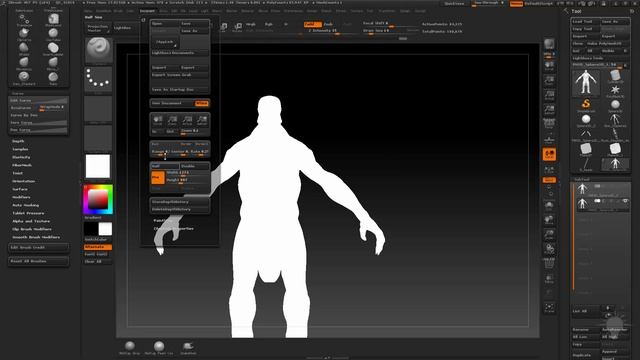The image size is (640, 360).
Task: Toggle Local symmetry button on right shelf
Action: tap(549, 169)
